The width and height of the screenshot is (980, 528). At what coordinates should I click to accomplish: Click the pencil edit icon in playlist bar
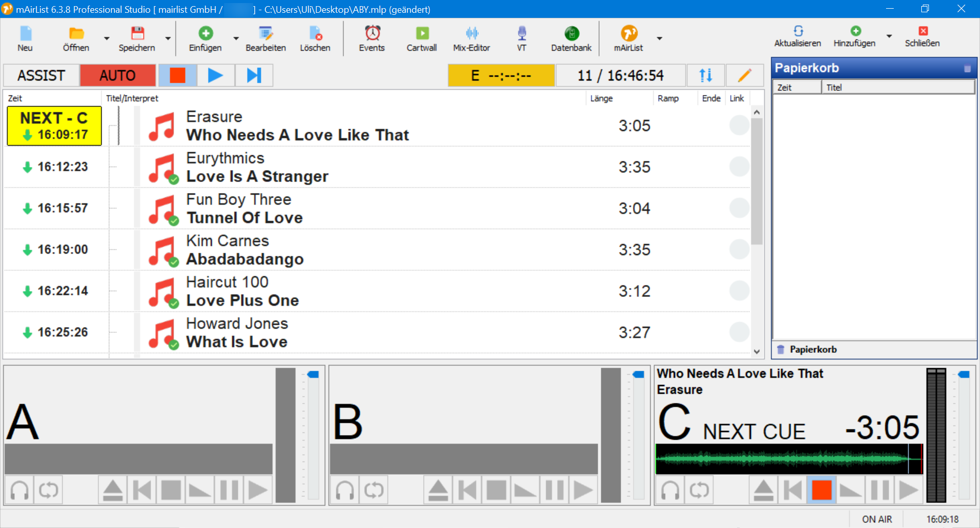click(744, 76)
